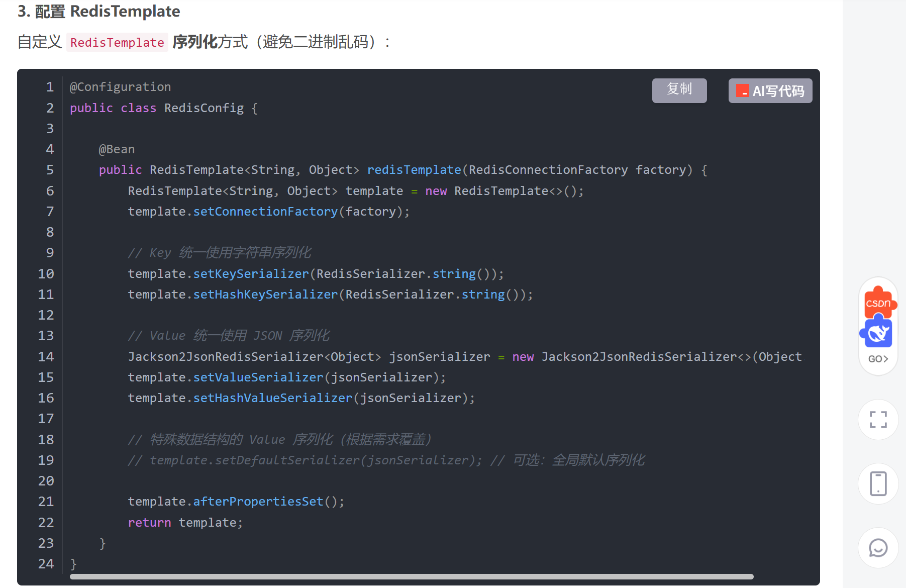This screenshot has height=588, width=906.
Task: Click the 复制 copy code button
Action: (679, 90)
